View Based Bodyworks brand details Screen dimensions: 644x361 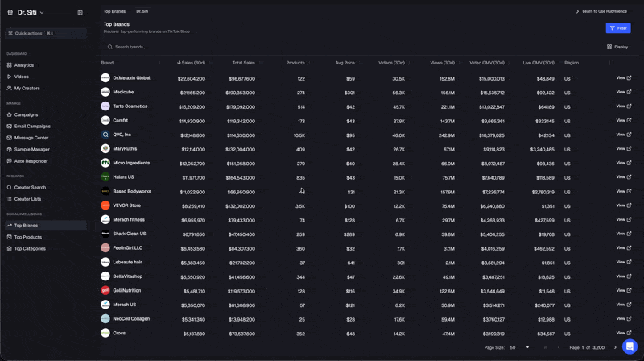click(623, 192)
